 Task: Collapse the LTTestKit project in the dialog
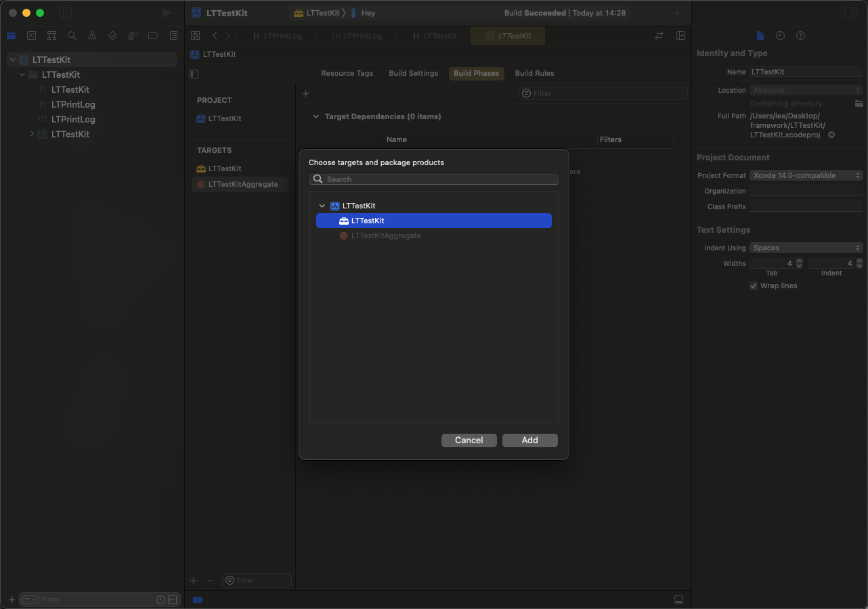pos(322,206)
